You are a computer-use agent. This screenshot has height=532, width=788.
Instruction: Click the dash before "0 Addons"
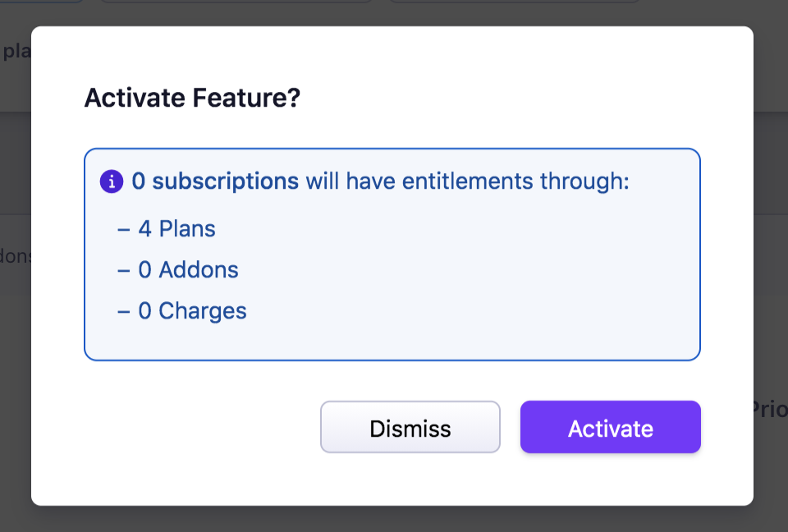point(124,269)
